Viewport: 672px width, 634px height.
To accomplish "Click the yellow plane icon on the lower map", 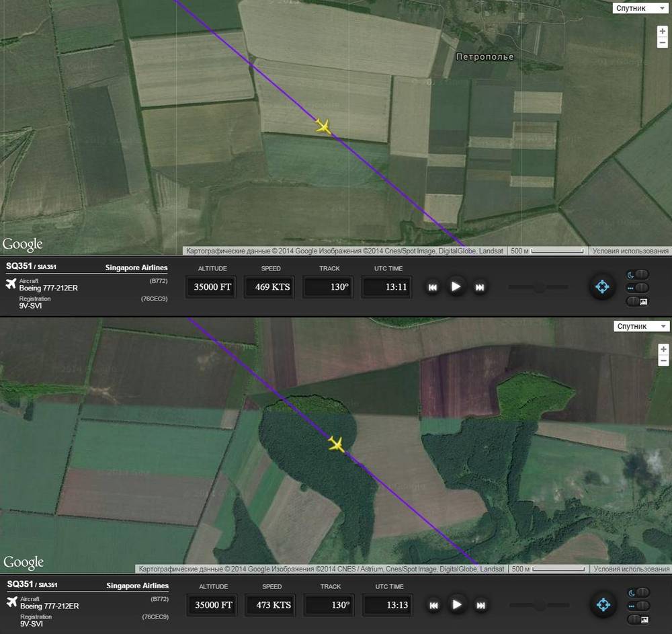I will [x=337, y=444].
